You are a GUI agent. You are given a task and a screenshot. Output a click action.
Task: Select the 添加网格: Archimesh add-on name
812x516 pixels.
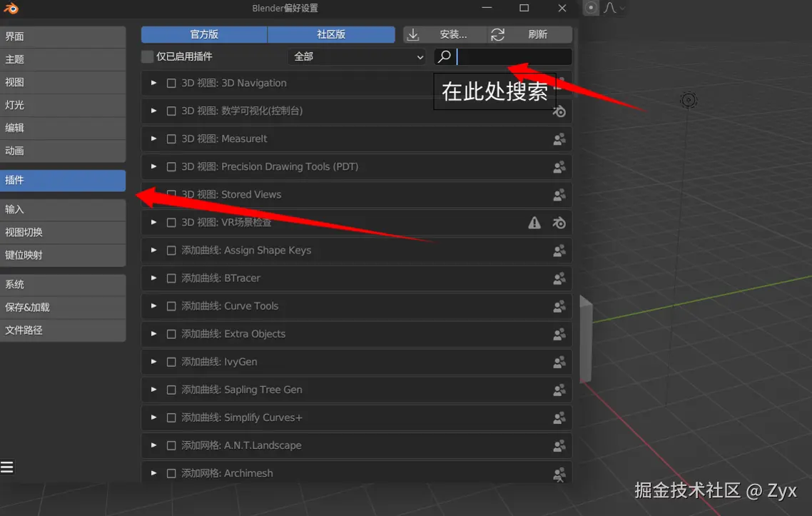click(x=228, y=473)
